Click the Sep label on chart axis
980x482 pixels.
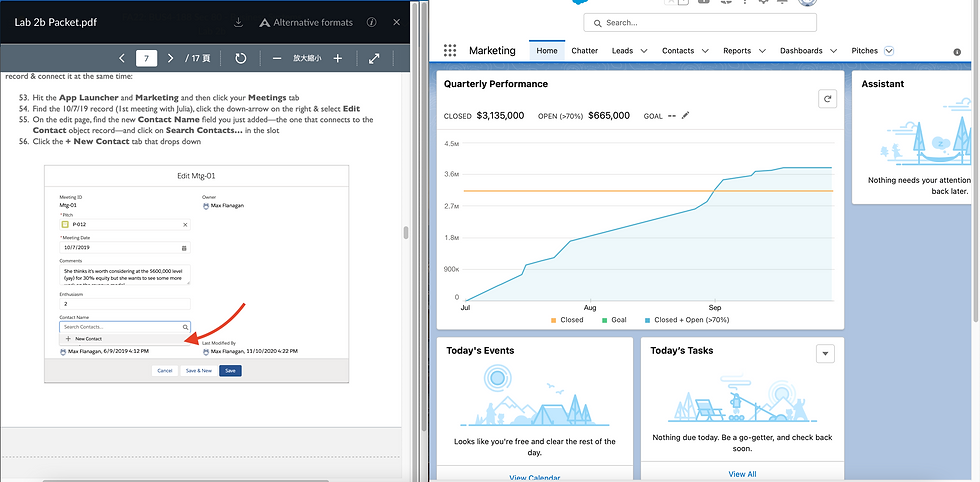point(715,308)
